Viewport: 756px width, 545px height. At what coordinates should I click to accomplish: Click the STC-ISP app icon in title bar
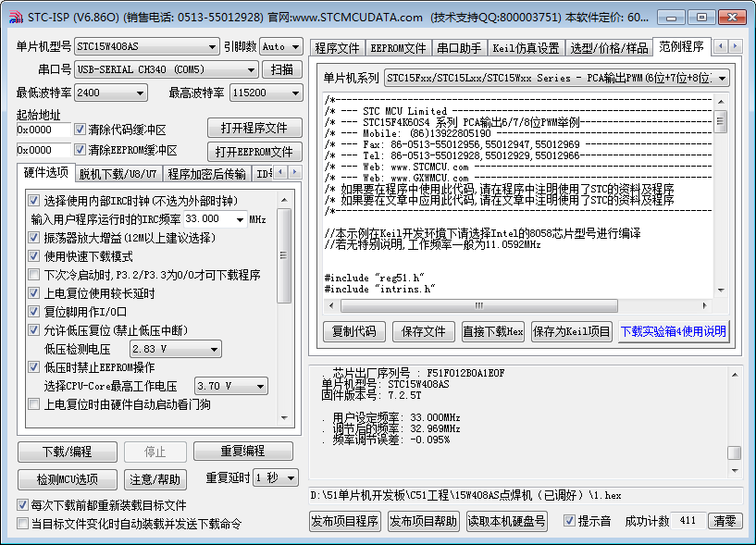coord(16,18)
